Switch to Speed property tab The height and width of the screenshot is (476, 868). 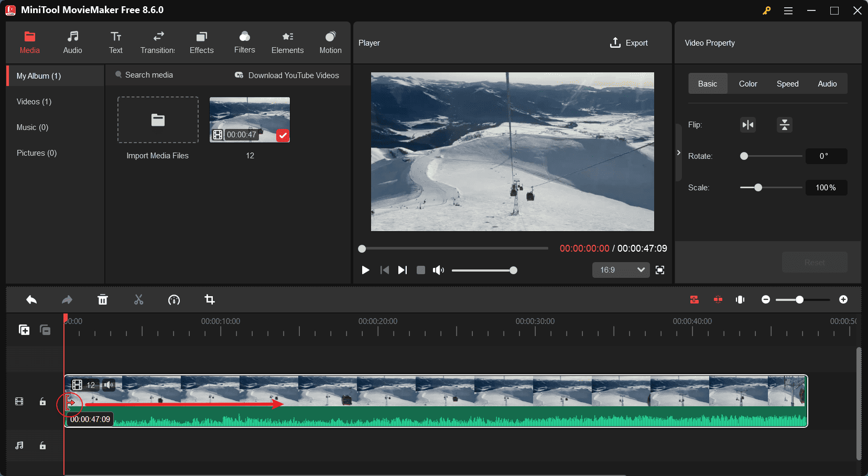(788, 84)
